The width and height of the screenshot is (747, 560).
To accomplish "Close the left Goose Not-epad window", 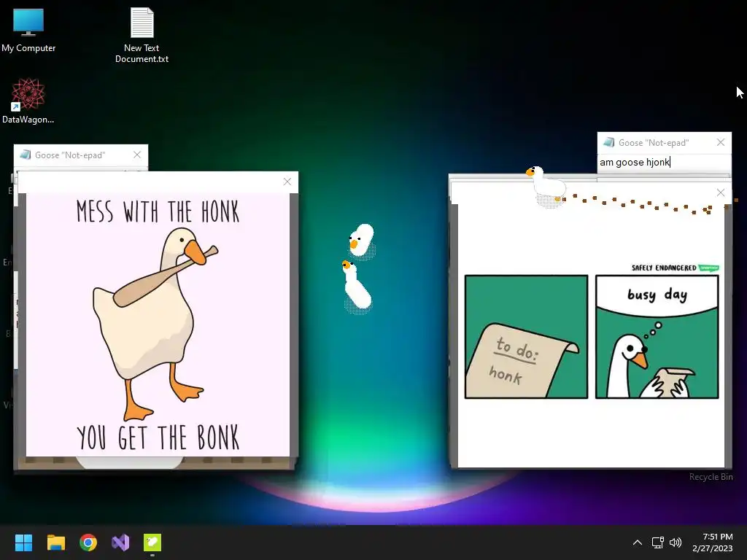I will point(137,155).
